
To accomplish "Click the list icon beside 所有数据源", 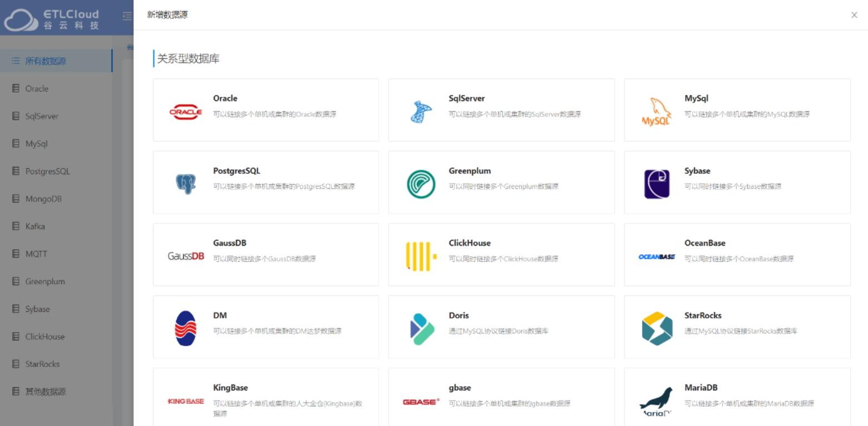I will click(16, 61).
